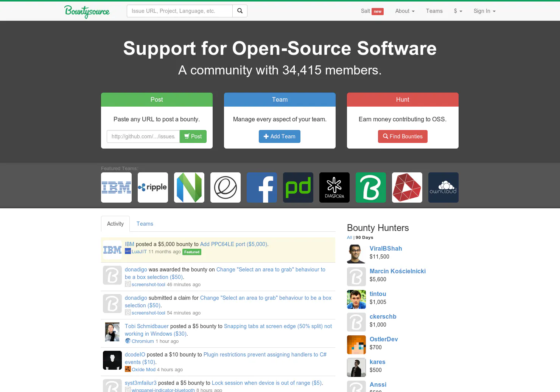Image resolution: width=560 pixels, height=392 pixels.
Task: Open the pd featured team logo
Action: pyautogui.click(x=298, y=187)
